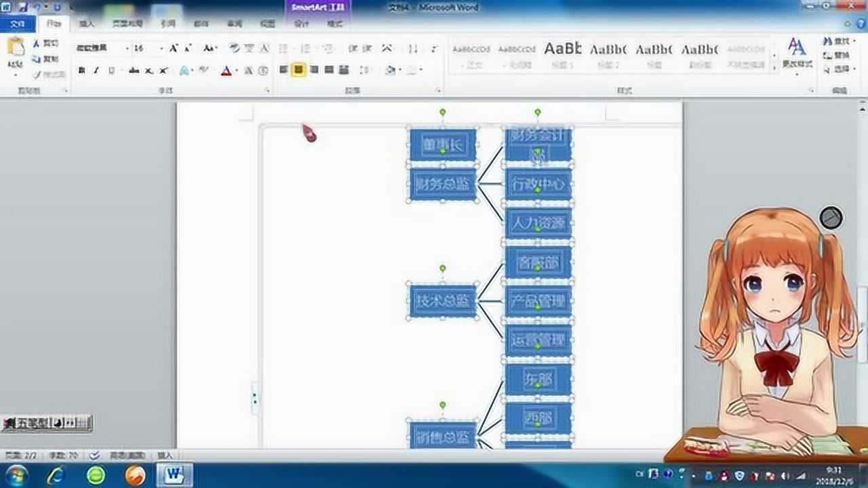Click the Save icon in Quick Access Toolbar
868x488 pixels.
[x=23, y=7]
